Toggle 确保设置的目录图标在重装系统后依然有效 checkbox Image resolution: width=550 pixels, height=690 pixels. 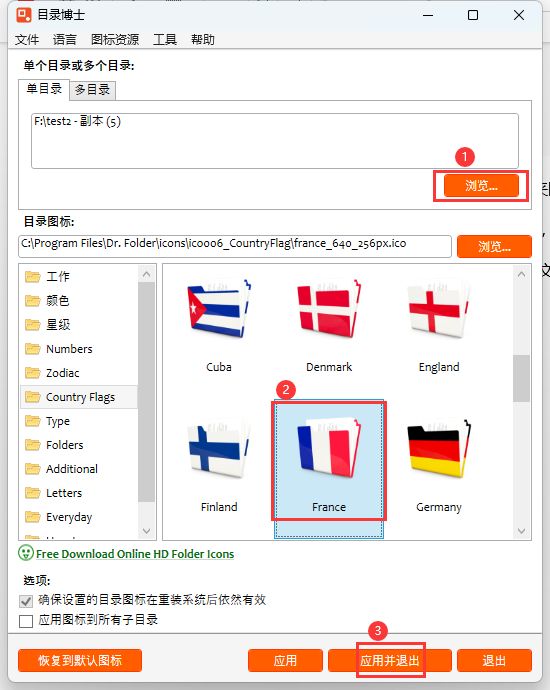[x=26, y=601]
